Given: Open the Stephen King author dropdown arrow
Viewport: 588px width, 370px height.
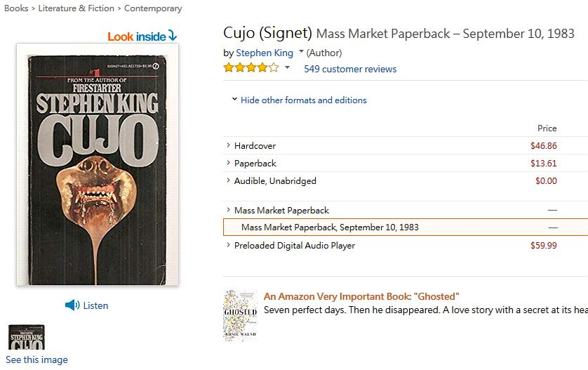Looking at the screenshot, I should [x=301, y=52].
